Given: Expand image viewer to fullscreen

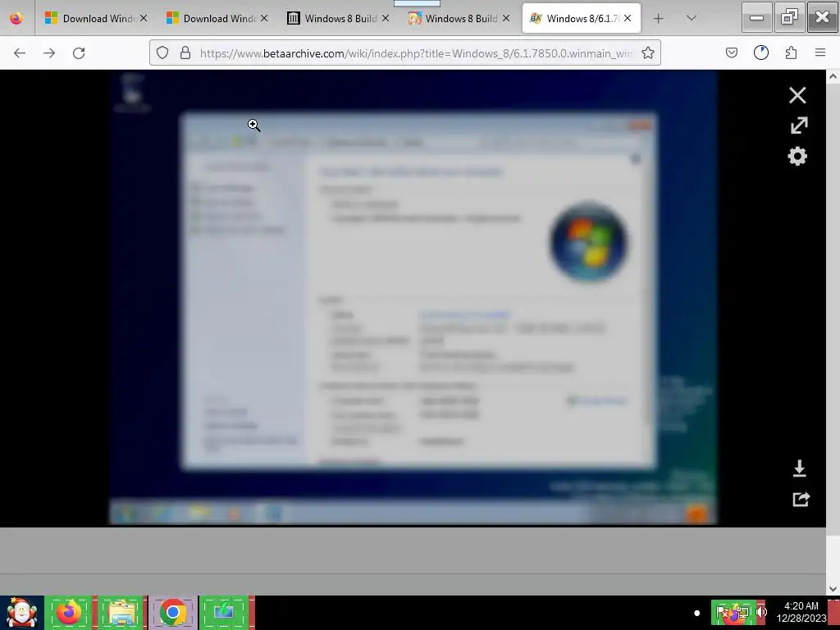Looking at the screenshot, I should (799, 126).
